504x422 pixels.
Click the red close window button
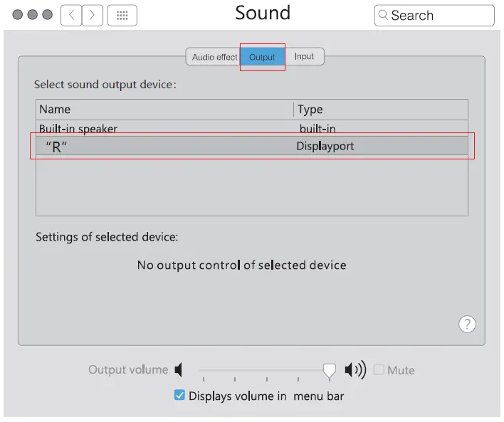coord(17,15)
